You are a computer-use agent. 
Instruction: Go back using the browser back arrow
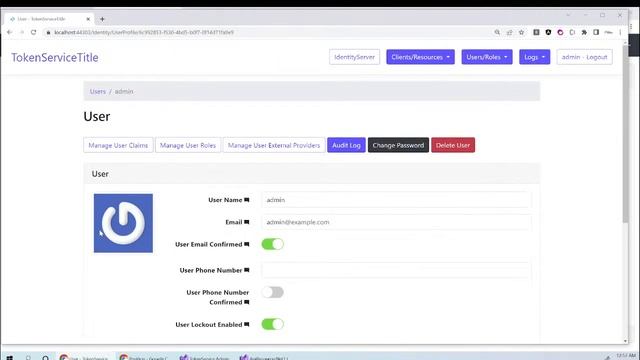point(9,32)
